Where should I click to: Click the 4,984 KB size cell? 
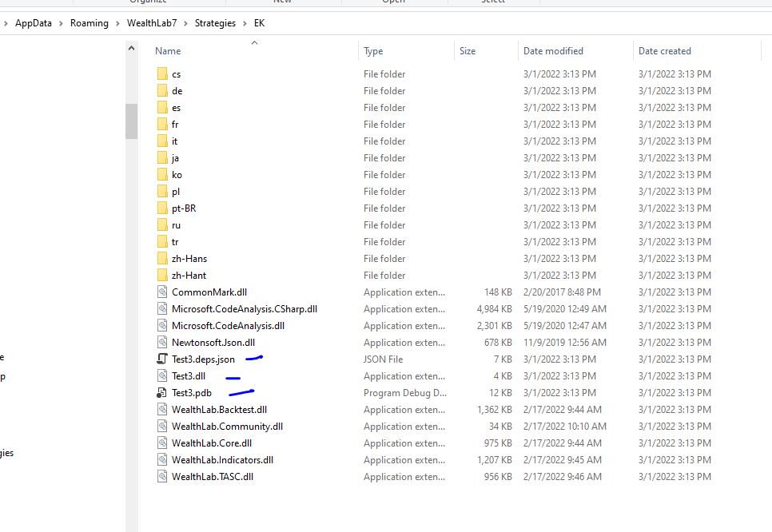click(495, 309)
